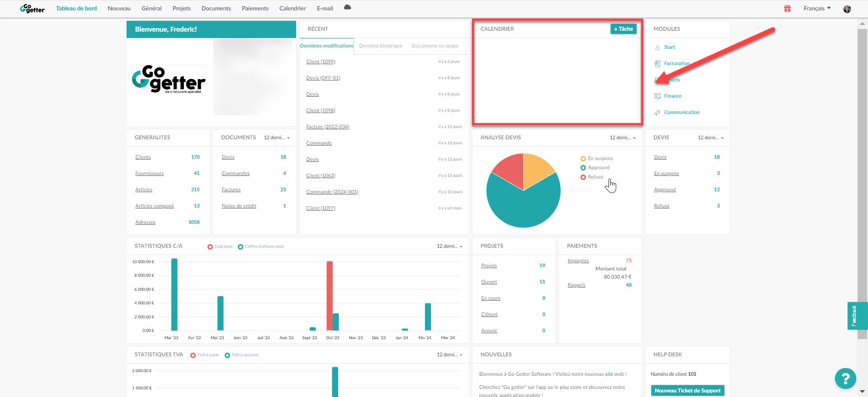Screen dimensions: 868x397
Task: Open the Notes de crédit link
Action: coord(239,206)
